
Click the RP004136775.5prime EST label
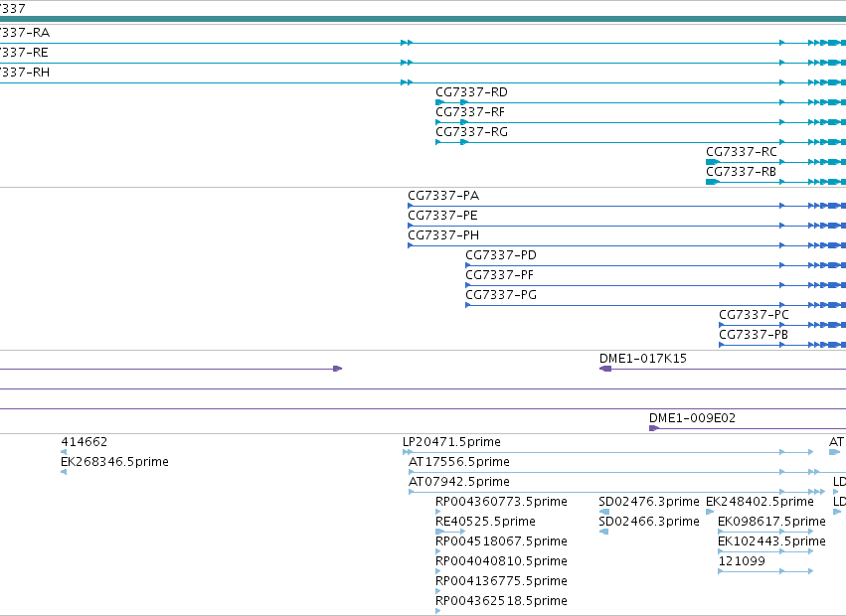tap(501, 581)
